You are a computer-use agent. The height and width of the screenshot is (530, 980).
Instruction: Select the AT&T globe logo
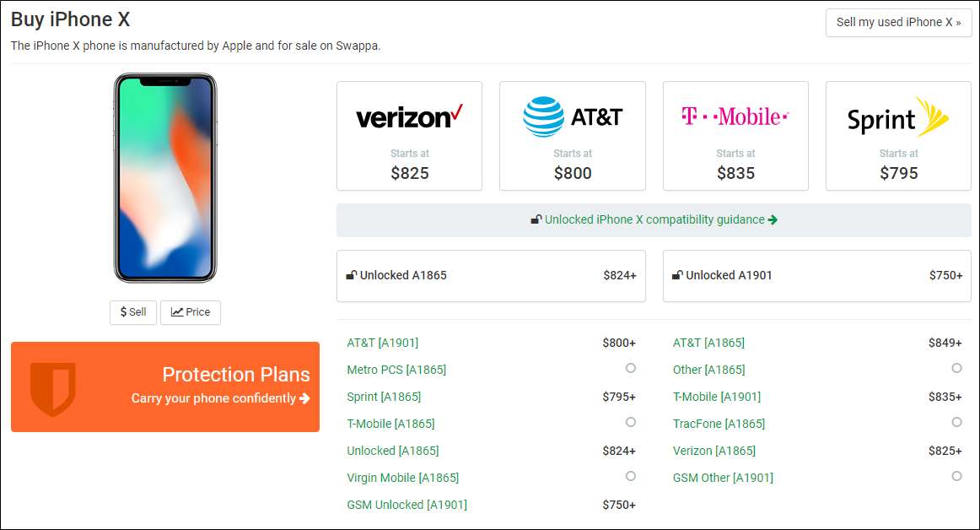(x=543, y=116)
